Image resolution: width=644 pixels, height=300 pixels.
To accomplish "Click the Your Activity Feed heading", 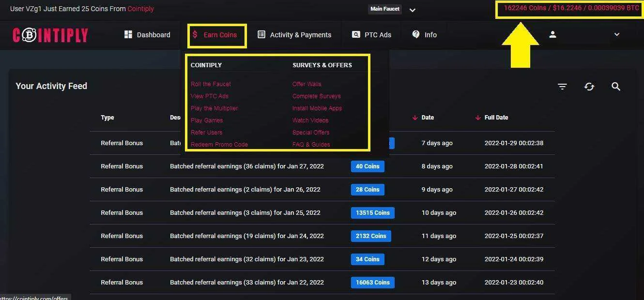I will [x=51, y=86].
